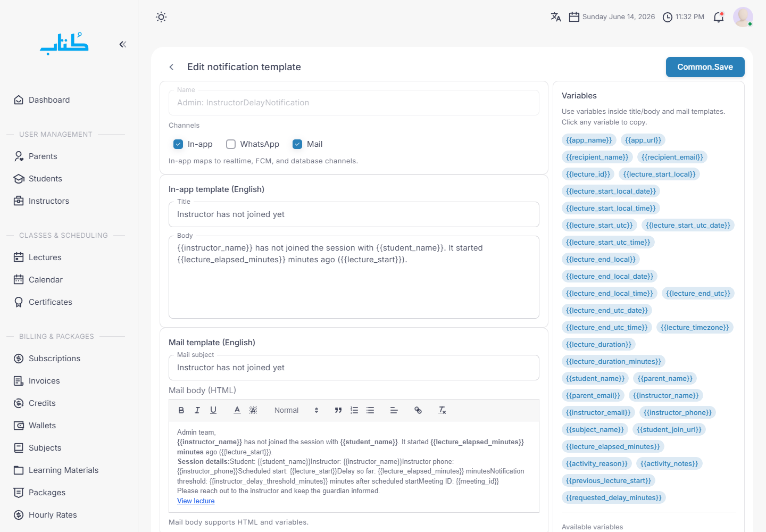Insert an ordered list in the editor

tap(354, 410)
